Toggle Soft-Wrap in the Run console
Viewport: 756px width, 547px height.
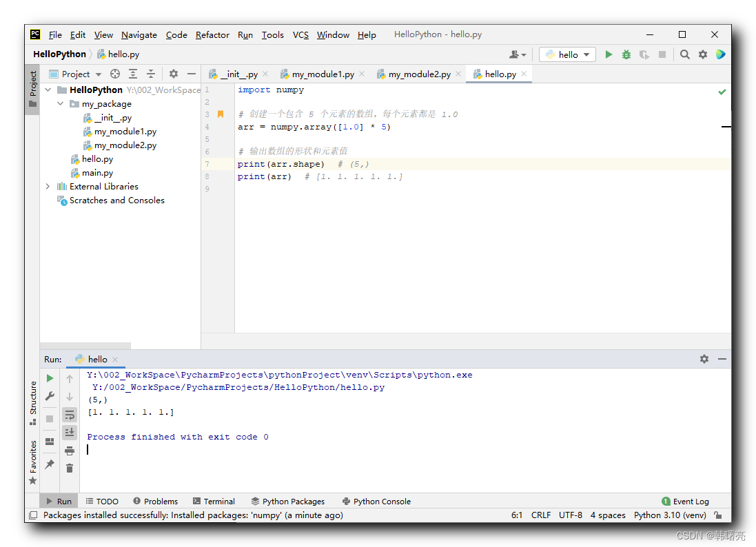tap(70, 415)
